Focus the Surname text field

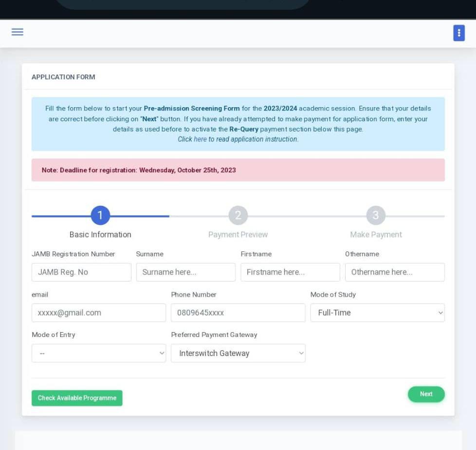(185, 272)
